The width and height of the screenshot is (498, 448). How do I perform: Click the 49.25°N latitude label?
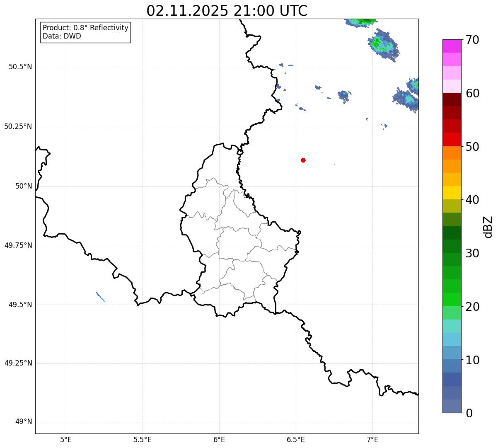pos(18,363)
